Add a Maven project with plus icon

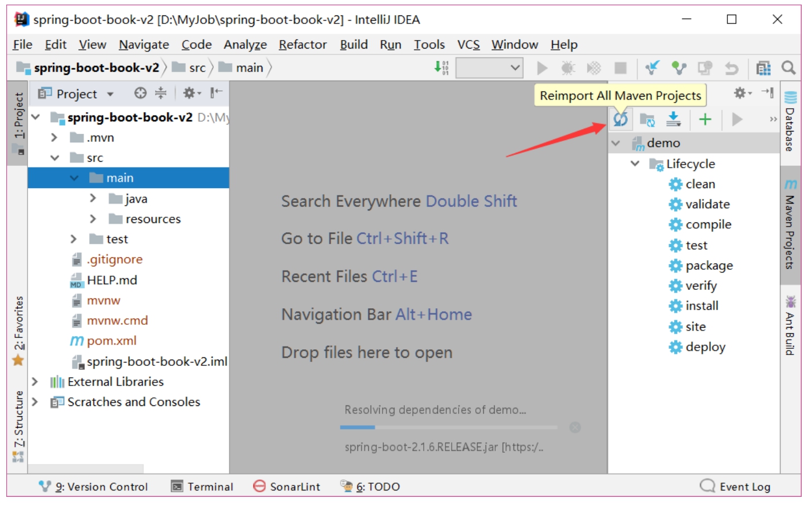click(x=705, y=119)
